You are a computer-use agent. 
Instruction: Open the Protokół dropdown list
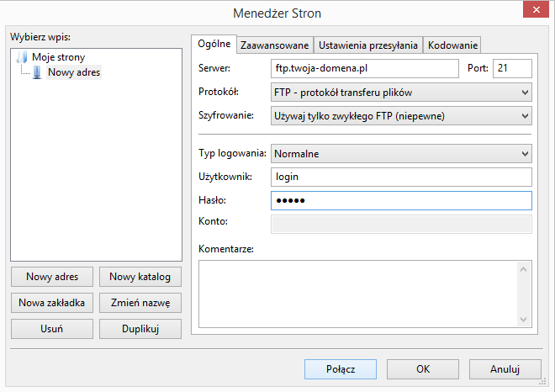[401, 93]
